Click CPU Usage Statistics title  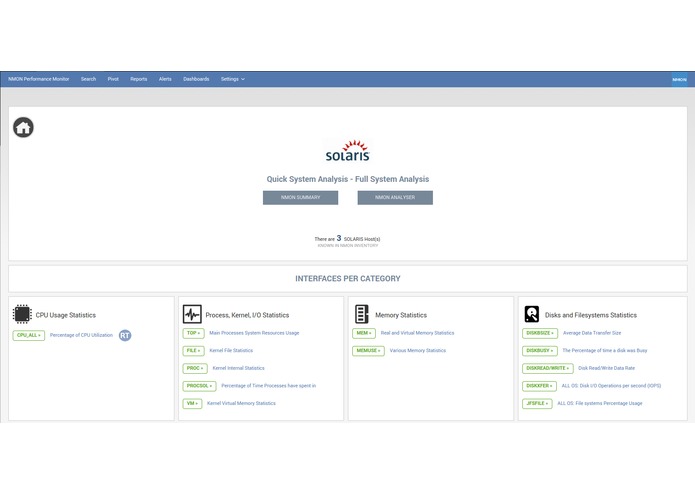click(x=66, y=315)
